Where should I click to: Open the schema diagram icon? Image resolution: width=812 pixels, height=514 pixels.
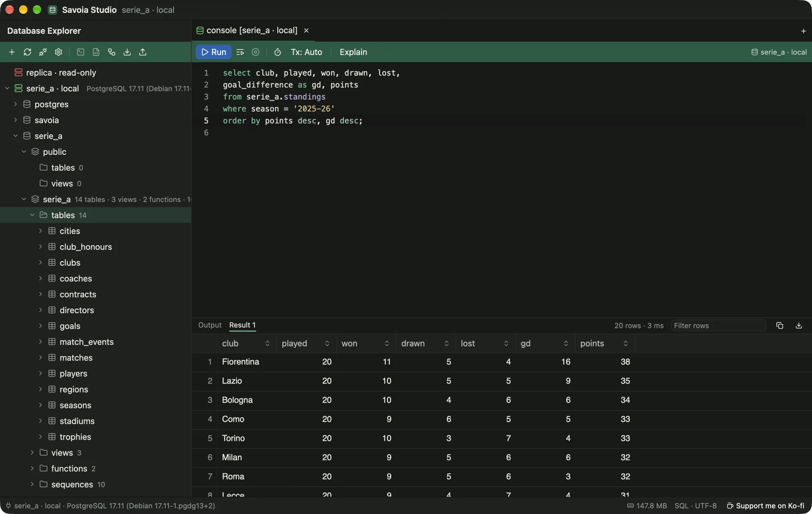click(x=112, y=52)
